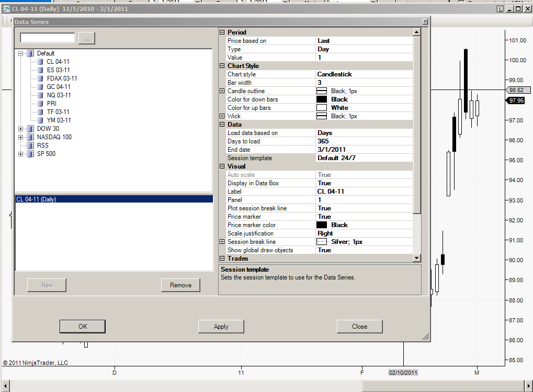Image resolution: width=533 pixels, height=392 pixels.
Task: Collapse the Data property section
Action: pyautogui.click(x=222, y=125)
